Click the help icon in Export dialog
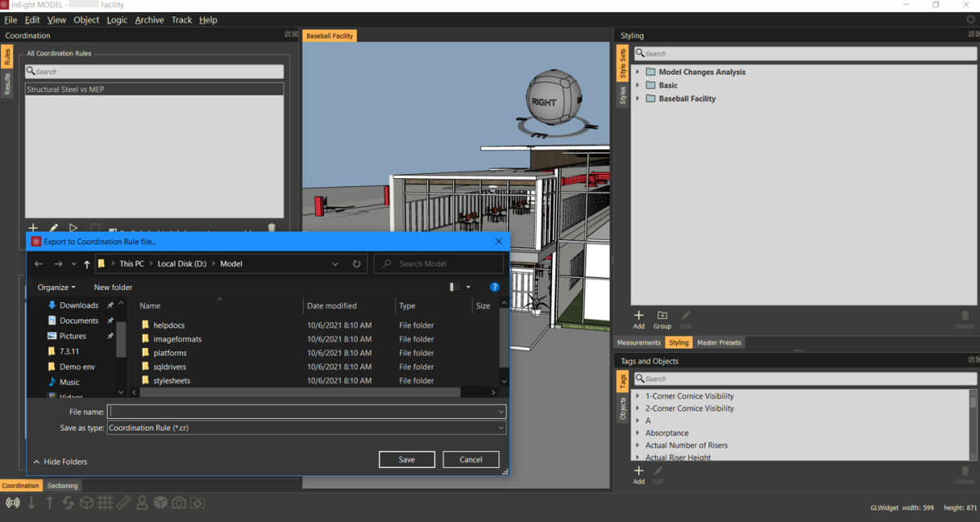The height and width of the screenshot is (522, 980). tap(494, 288)
